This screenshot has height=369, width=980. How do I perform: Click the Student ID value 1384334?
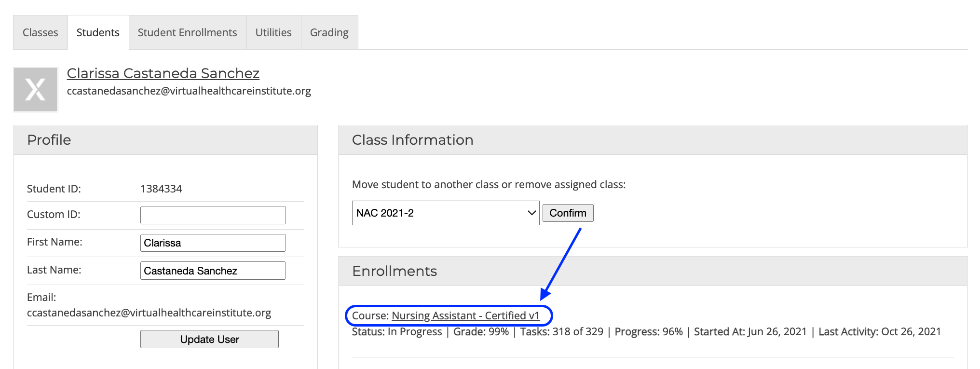tap(161, 189)
